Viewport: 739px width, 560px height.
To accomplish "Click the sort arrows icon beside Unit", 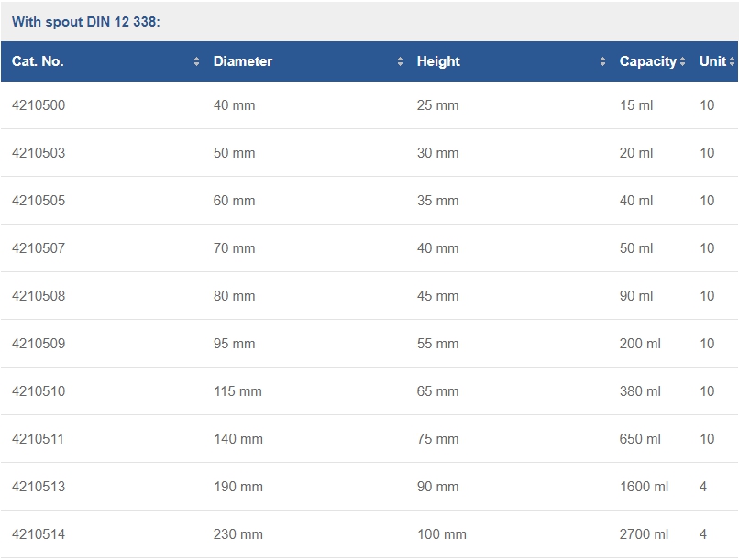I will [732, 62].
